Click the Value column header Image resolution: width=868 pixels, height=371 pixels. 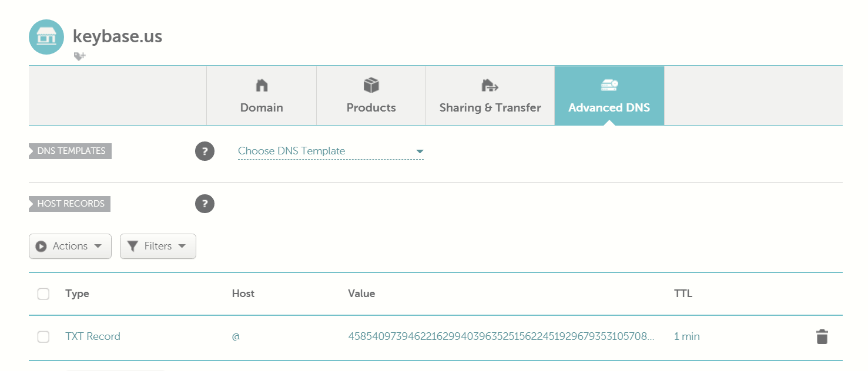tap(361, 294)
